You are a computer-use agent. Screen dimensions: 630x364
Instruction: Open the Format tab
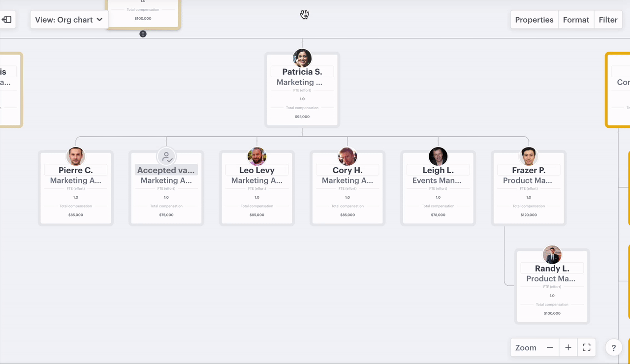click(576, 20)
